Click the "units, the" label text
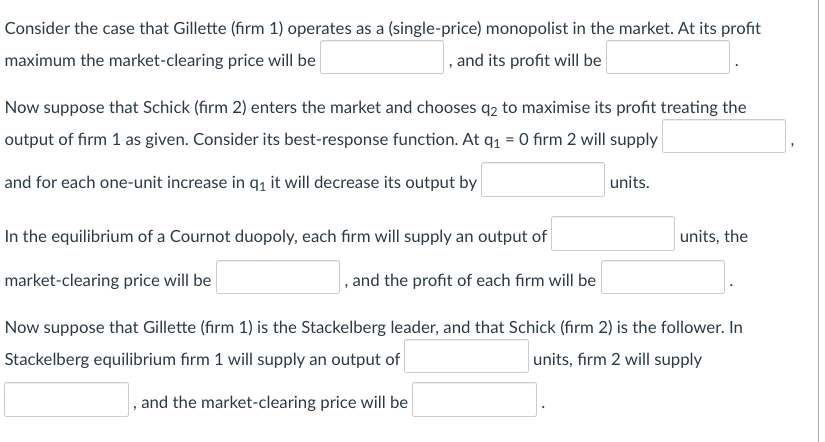 [713, 237]
